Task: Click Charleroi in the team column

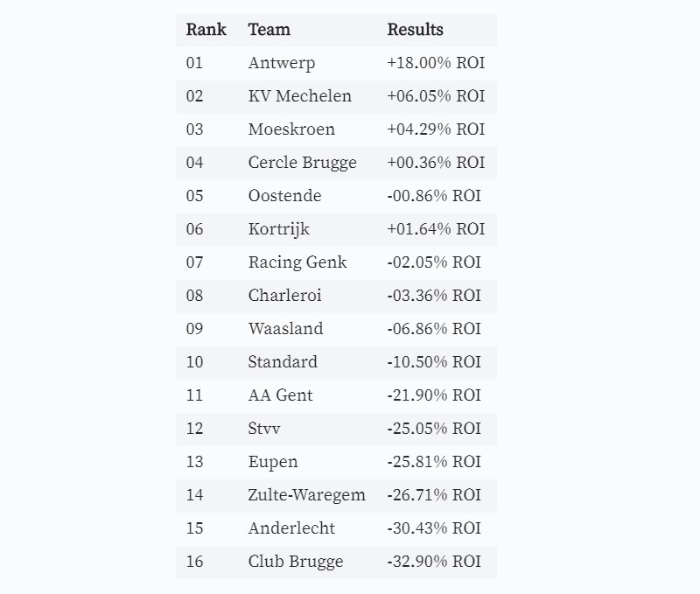Action: click(285, 296)
